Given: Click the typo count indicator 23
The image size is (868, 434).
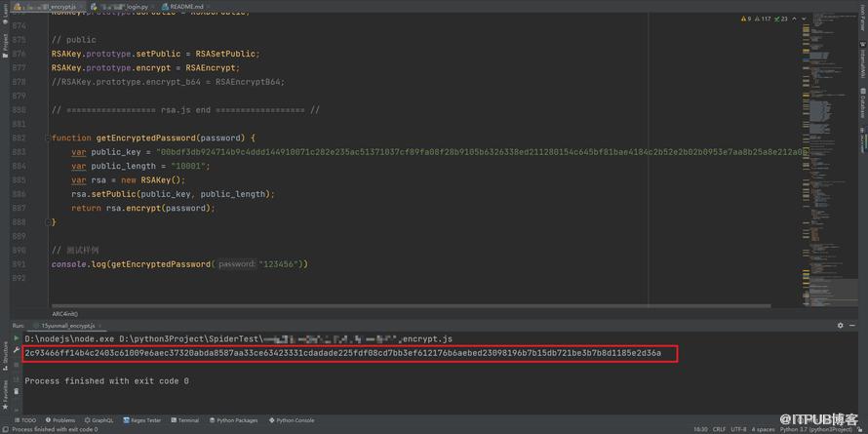Looking at the screenshot, I should pyautogui.click(x=781, y=19).
